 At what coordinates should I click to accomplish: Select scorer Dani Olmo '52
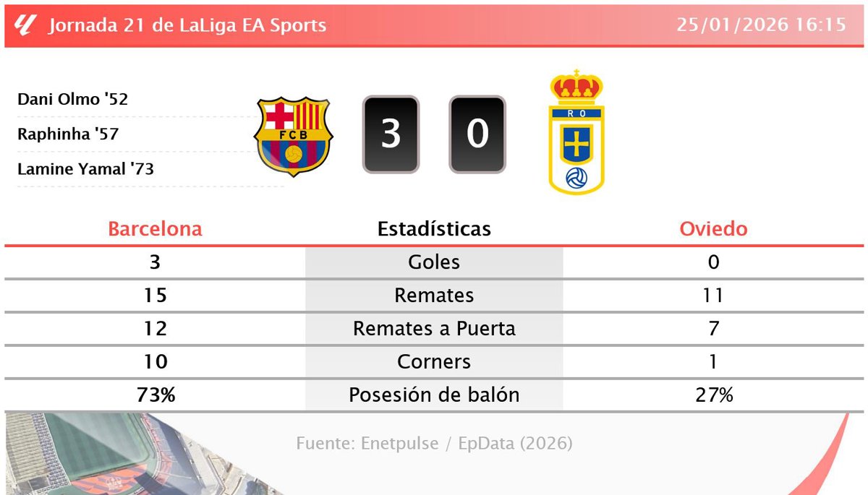(72, 99)
